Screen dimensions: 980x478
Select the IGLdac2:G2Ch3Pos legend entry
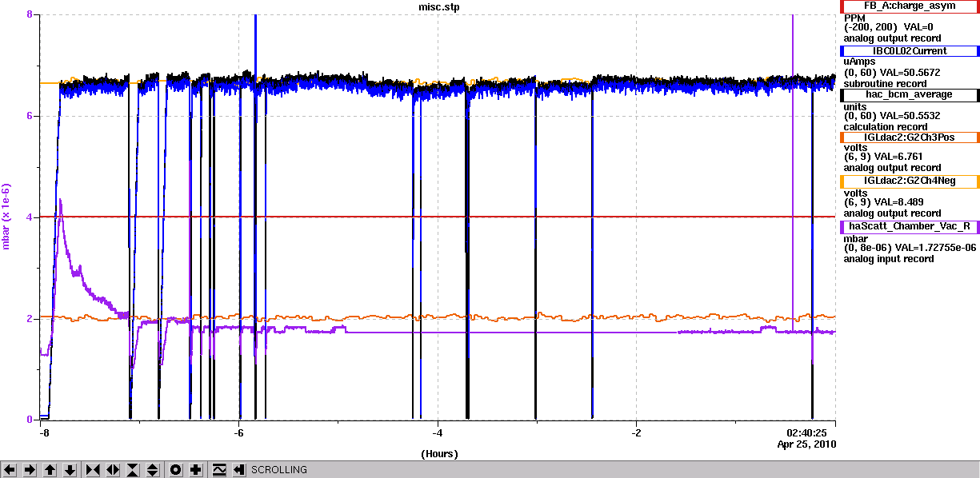coord(909,137)
